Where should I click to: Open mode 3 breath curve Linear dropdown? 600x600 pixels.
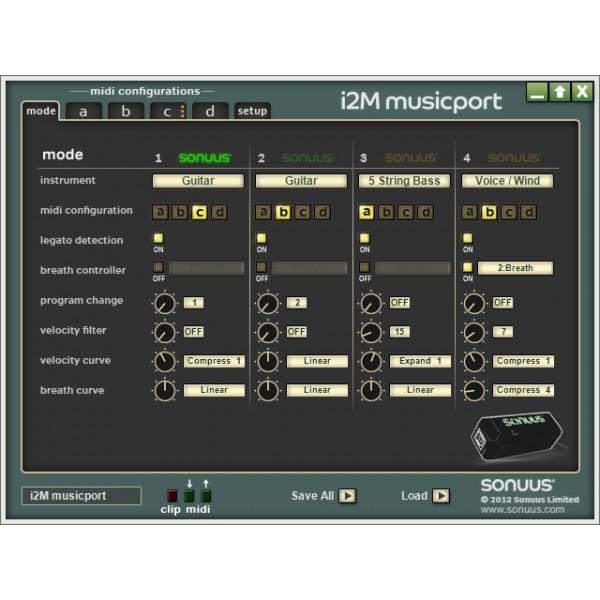pos(420,390)
